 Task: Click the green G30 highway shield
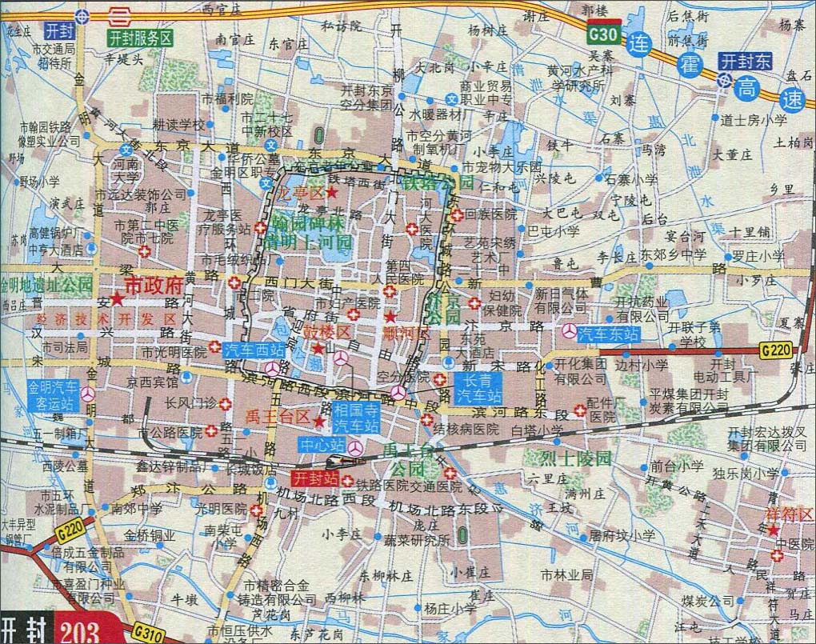[x=602, y=34]
